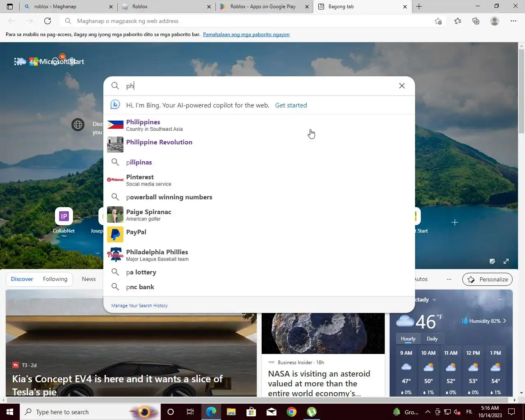Click the Bing search text field
525x420 pixels.
[259, 86]
